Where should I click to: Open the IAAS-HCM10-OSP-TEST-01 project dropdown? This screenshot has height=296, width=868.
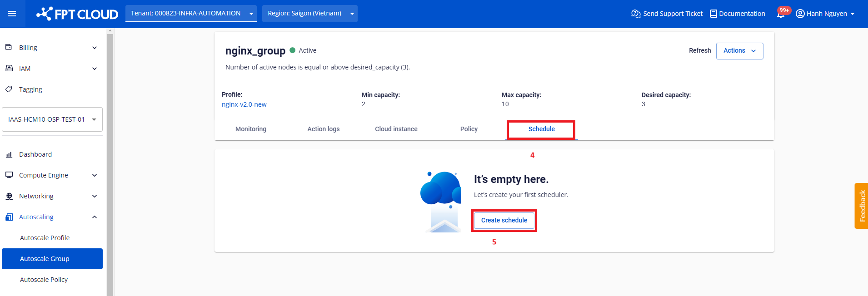(x=52, y=119)
